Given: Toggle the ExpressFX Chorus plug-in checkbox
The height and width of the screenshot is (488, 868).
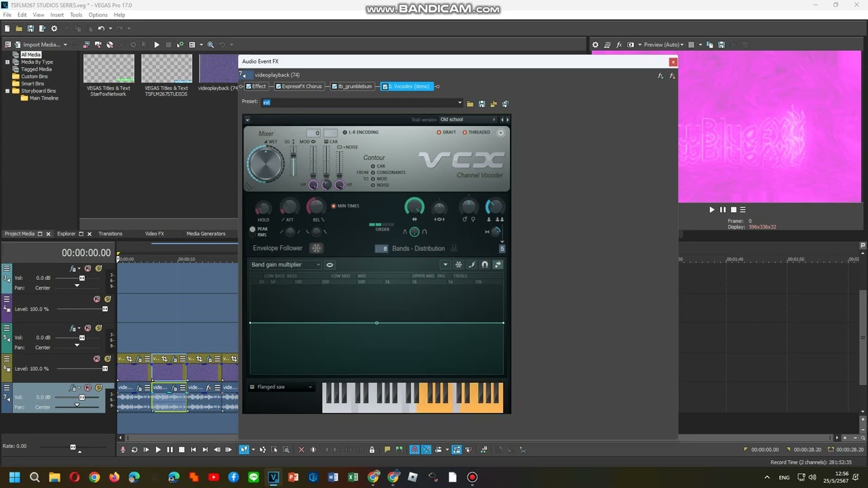Looking at the screenshot, I should click(x=278, y=87).
